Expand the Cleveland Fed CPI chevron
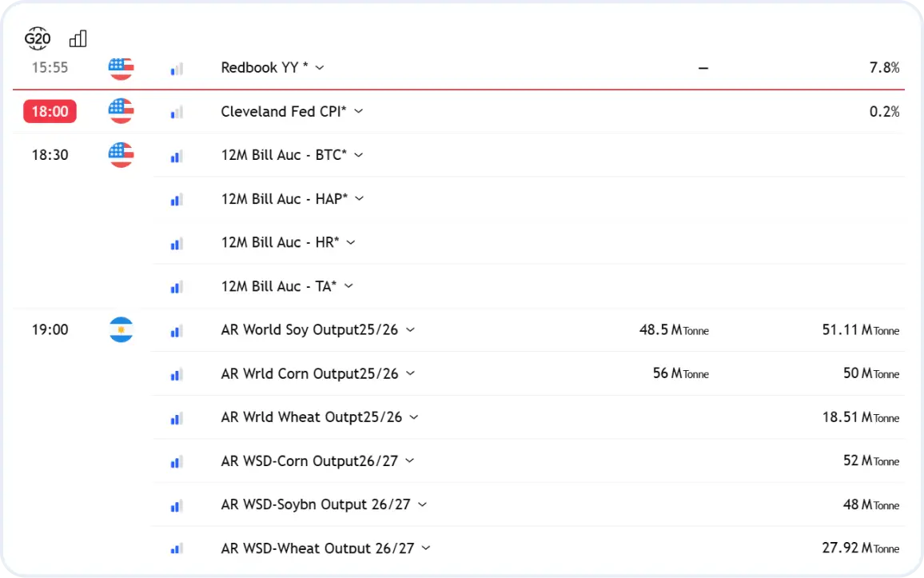Image resolution: width=924 pixels, height=578 pixels. pos(358,111)
